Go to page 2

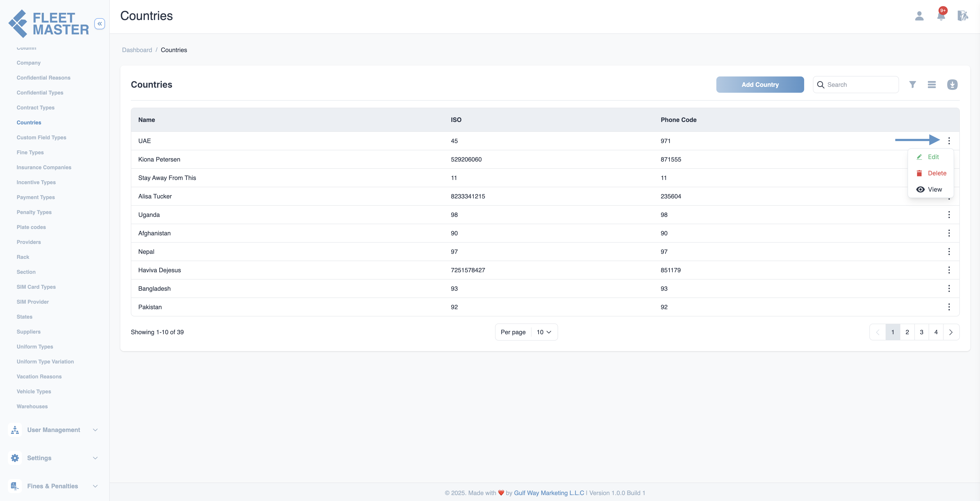point(907,332)
